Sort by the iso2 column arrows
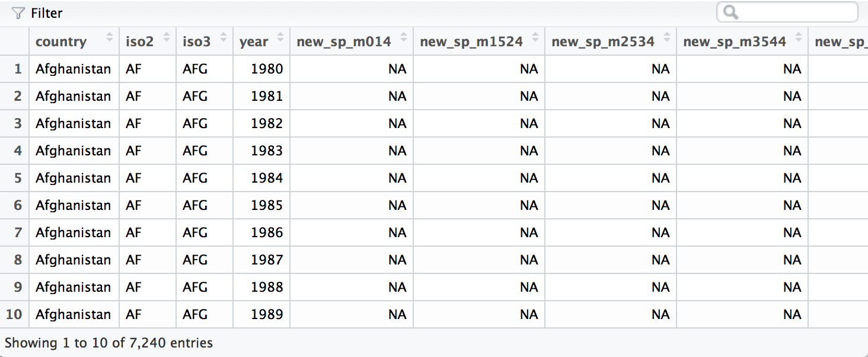Viewport: 868px width, 357px height. 167,38
